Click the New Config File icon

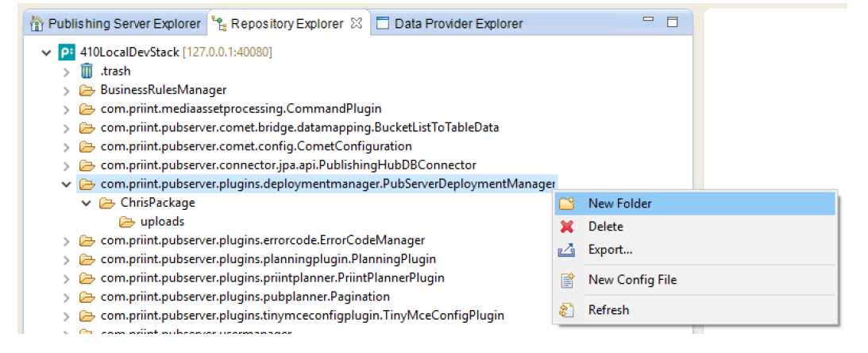coord(566,280)
